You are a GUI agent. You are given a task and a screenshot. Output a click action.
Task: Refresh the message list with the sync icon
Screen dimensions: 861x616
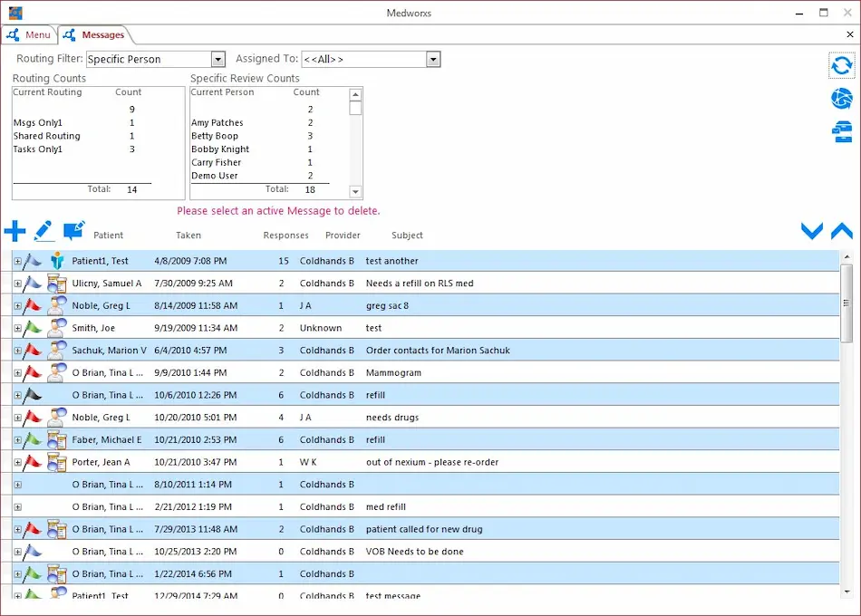[x=841, y=65]
